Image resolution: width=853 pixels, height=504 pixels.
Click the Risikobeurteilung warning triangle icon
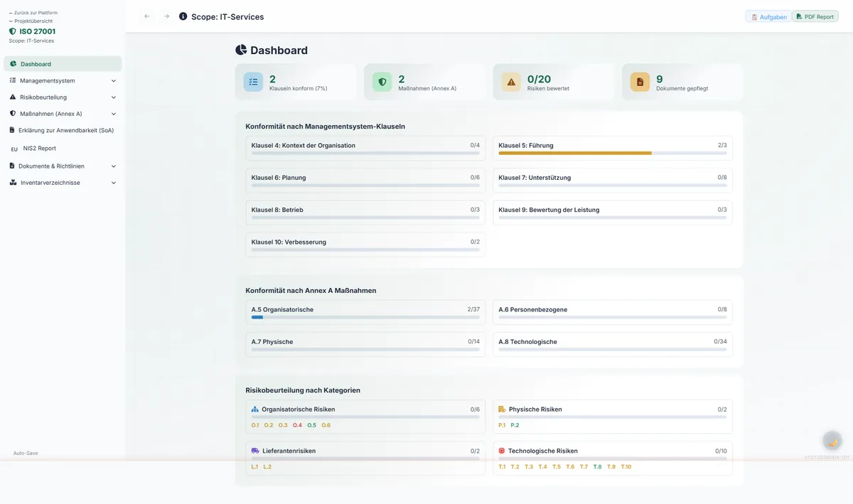(x=13, y=97)
